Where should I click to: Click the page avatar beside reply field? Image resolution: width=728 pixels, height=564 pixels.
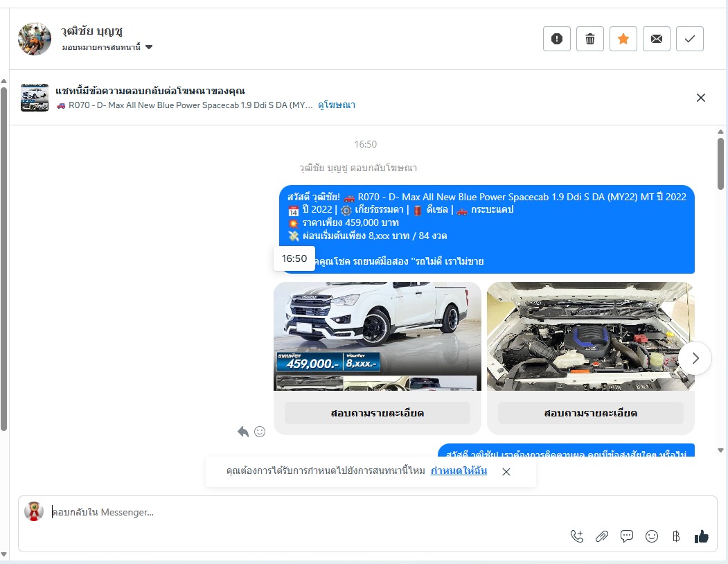tap(34, 511)
